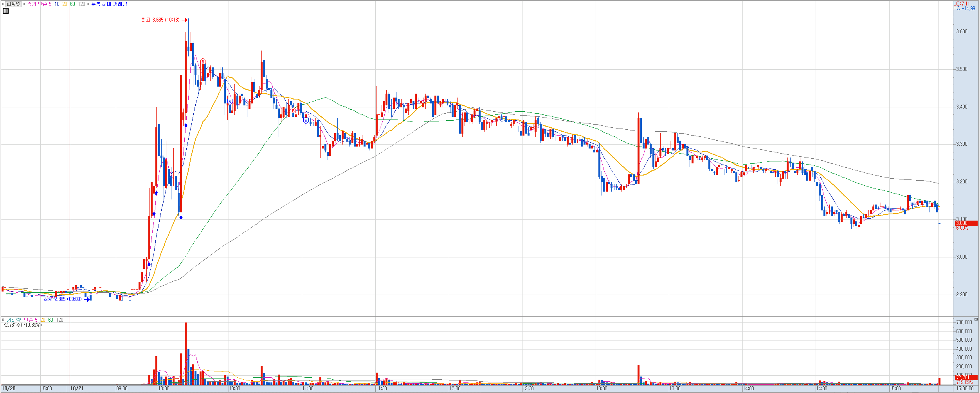Image resolution: width=980 pixels, height=393 pixels.
Task: Click the volume MA 120 period label
Action: click(x=59, y=320)
